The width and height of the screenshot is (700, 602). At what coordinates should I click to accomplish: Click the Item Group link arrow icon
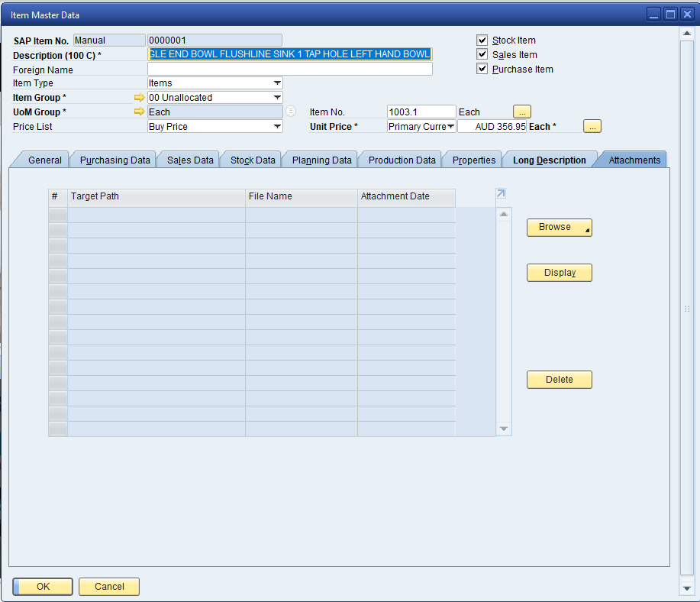(139, 98)
